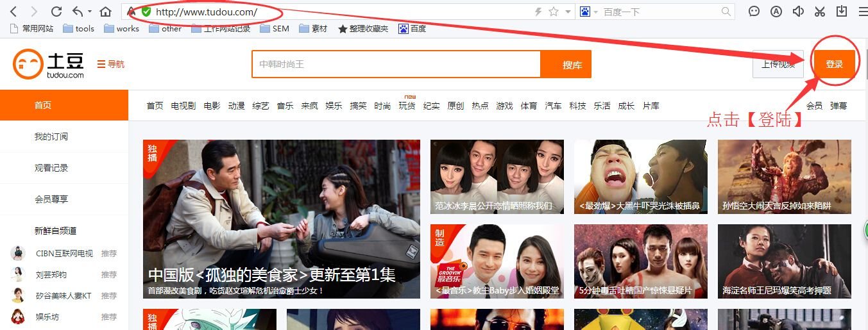
Task: Open the 综艺 channel tab
Action: pyautogui.click(x=260, y=106)
